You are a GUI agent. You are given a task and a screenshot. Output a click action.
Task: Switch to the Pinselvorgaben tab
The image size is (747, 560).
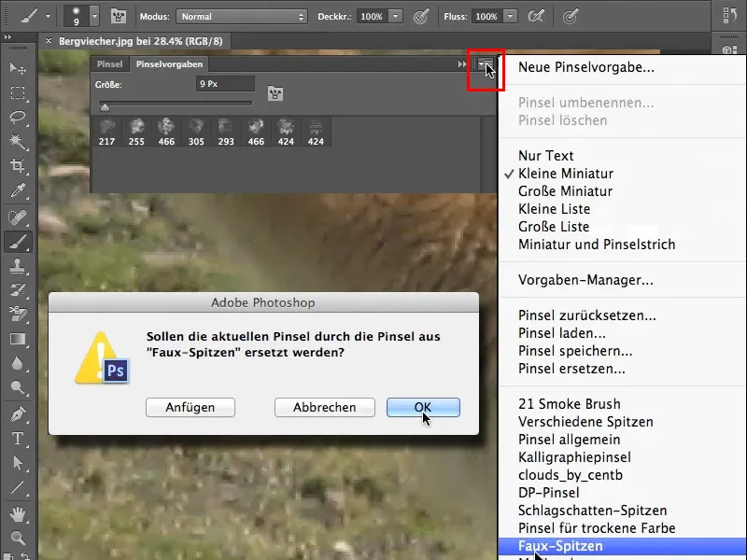(x=169, y=64)
